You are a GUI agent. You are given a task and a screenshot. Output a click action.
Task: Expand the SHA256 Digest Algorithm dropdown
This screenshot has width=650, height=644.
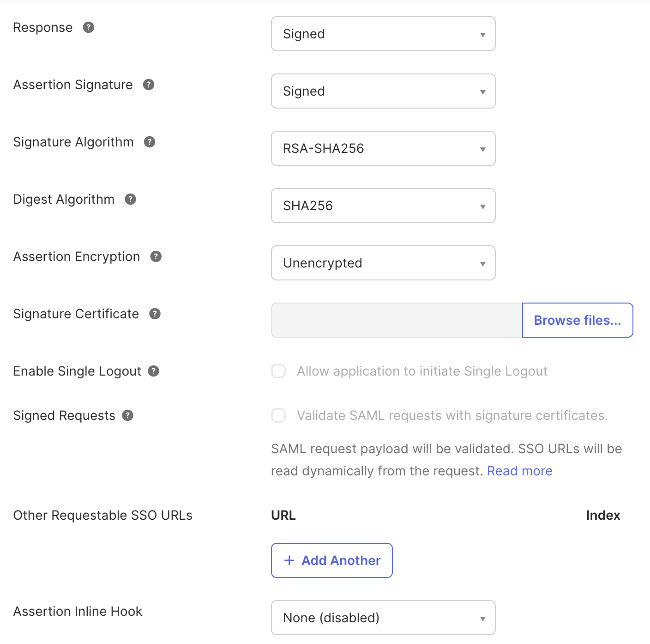coord(383,206)
